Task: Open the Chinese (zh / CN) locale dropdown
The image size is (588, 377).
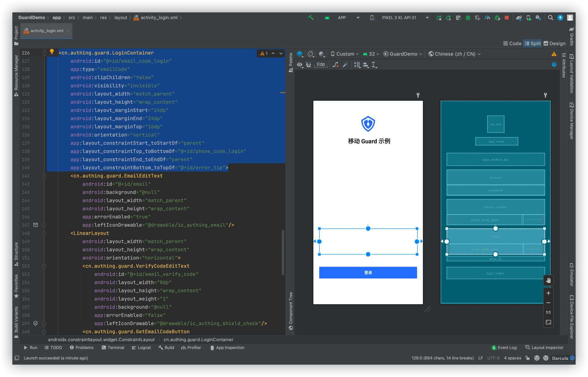Action: 454,54
